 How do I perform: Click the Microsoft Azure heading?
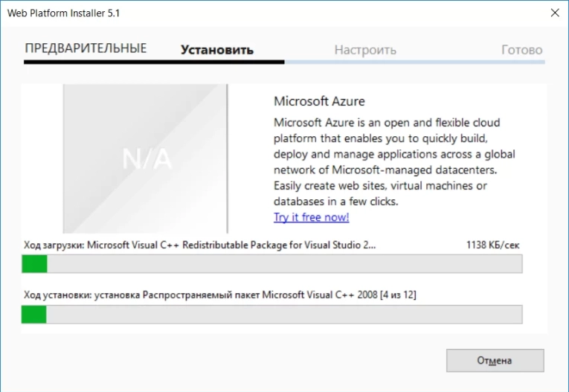point(319,101)
